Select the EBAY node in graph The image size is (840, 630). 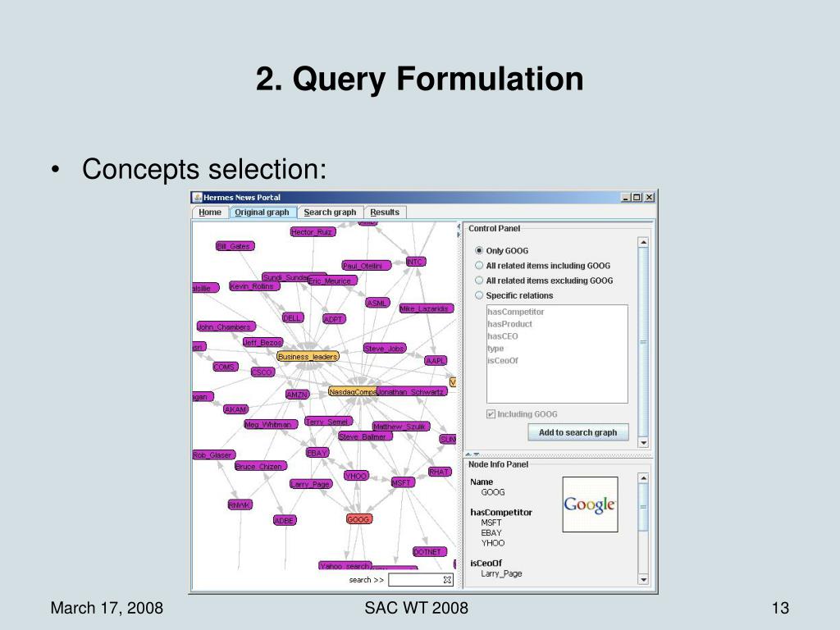317,453
